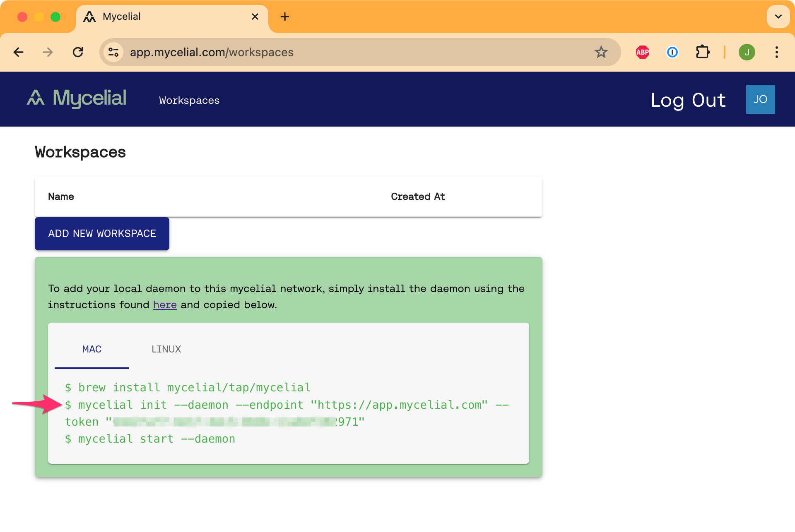The height and width of the screenshot is (532, 795).
Task: Reload the page
Action: click(78, 52)
